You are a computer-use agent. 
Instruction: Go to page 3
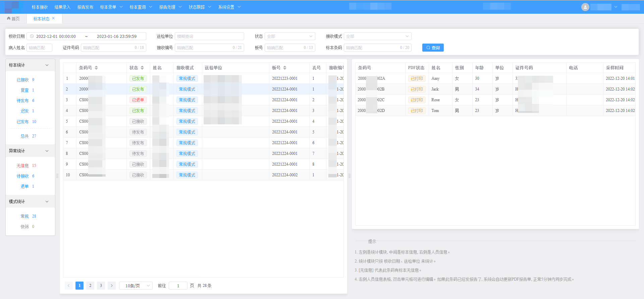[101, 286]
